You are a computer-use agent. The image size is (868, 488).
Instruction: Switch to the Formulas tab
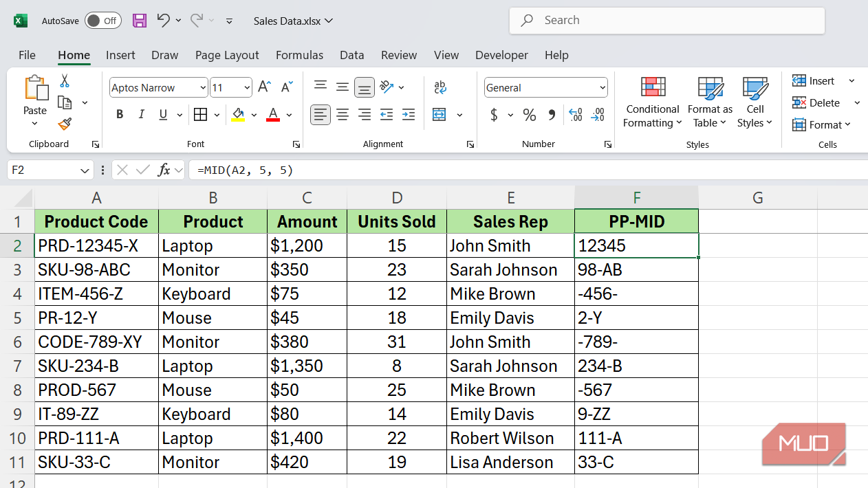tap(299, 55)
